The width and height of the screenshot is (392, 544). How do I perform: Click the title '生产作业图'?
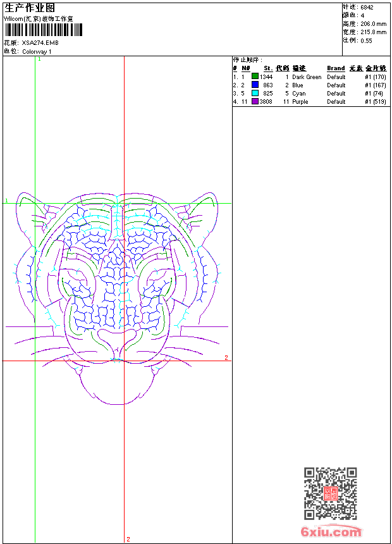tap(30, 8)
